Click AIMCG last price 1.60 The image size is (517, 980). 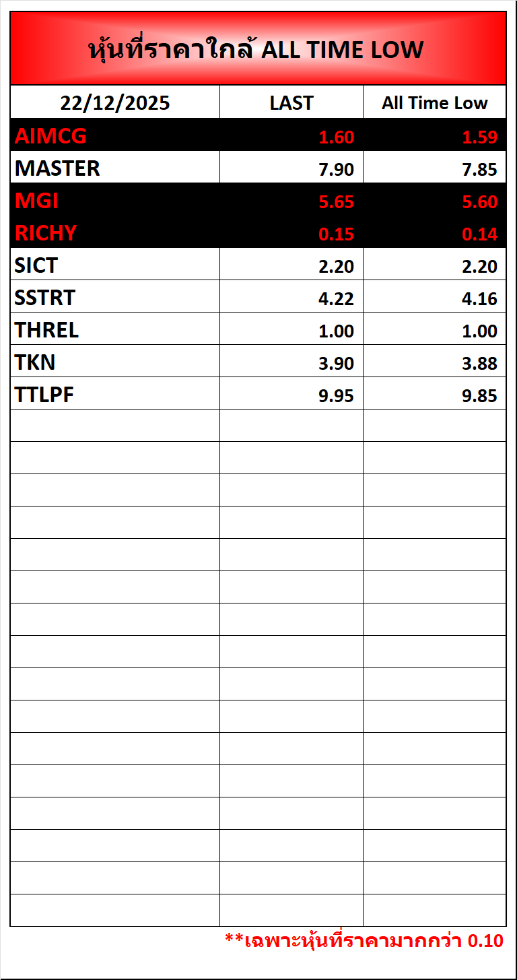click(336, 137)
